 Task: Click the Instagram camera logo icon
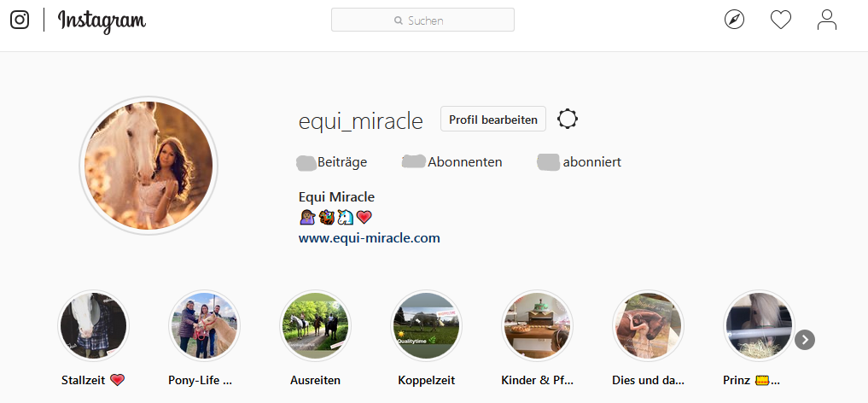coord(20,20)
